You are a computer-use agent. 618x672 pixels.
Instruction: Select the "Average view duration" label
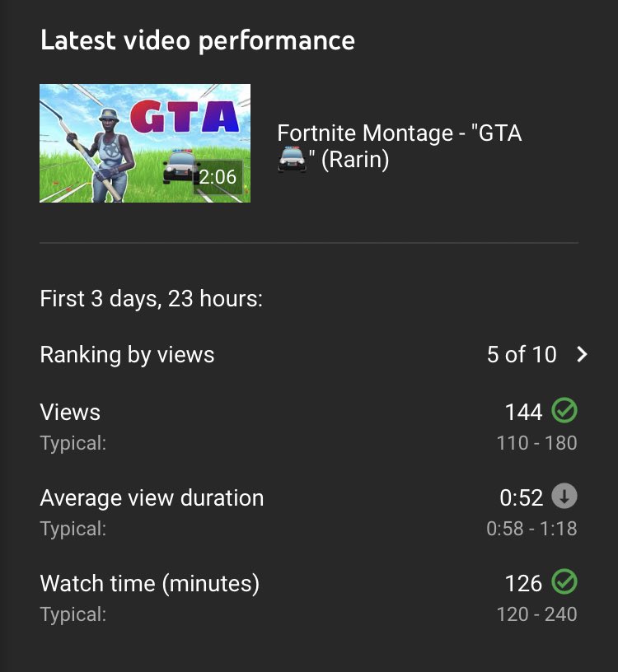[x=152, y=497]
